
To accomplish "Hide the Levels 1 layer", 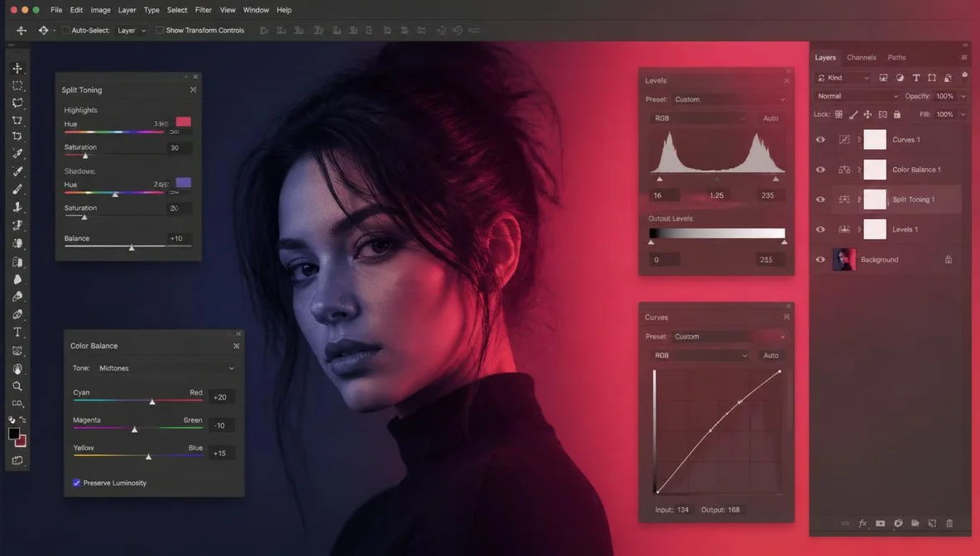I will [820, 230].
